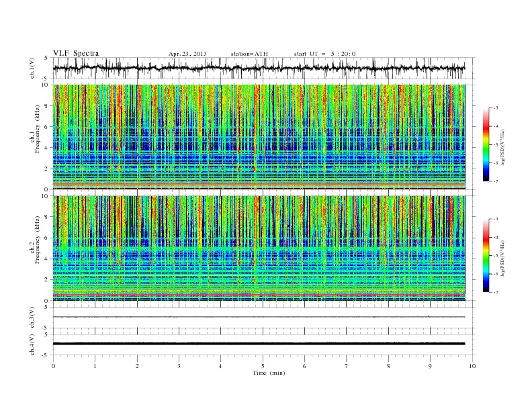This screenshot has width=532, height=411.
Task: Click the ch.2 spectrogram color scale bar
Action: [x=486, y=255]
